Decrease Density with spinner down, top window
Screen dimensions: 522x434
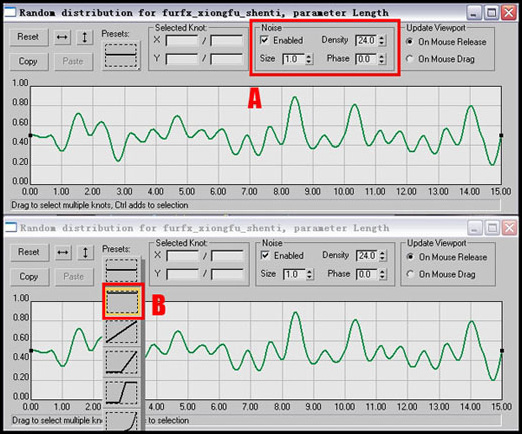[x=382, y=43]
